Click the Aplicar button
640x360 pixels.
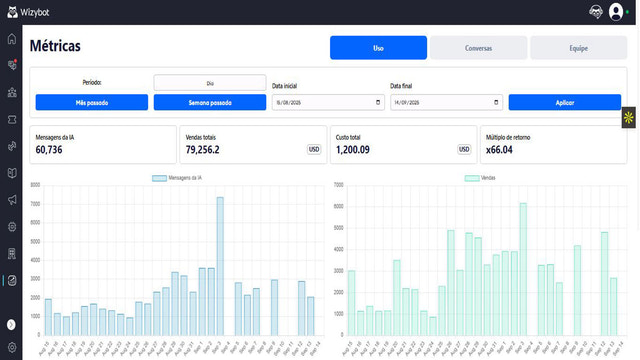pos(564,102)
